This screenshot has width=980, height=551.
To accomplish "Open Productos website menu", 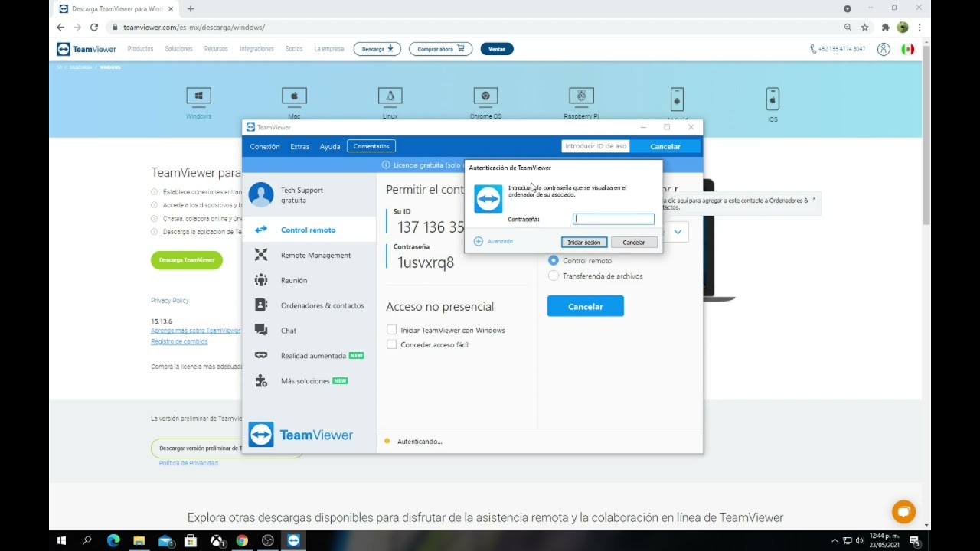I will point(140,49).
